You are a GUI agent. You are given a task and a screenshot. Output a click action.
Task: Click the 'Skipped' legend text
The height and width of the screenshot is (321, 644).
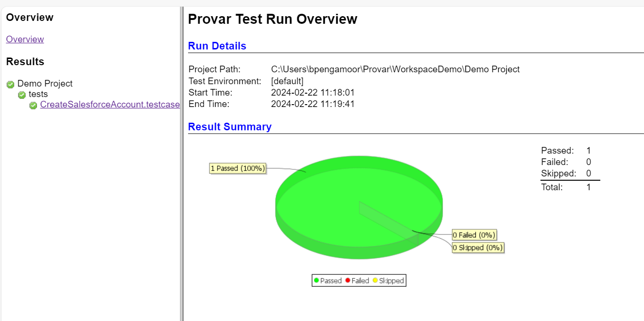pos(391,281)
